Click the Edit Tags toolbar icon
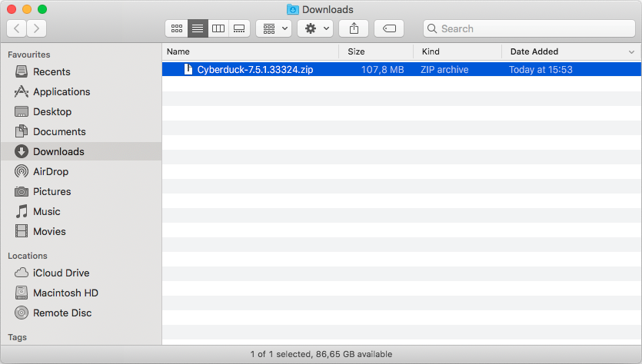The width and height of the screenshot is (642, 364). [389, 28]
